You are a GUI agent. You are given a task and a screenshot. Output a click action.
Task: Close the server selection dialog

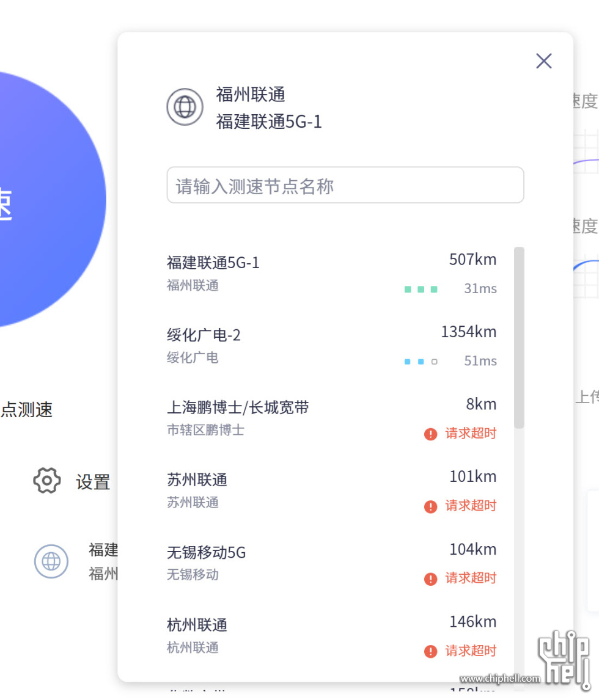click(x=543, y=61)
